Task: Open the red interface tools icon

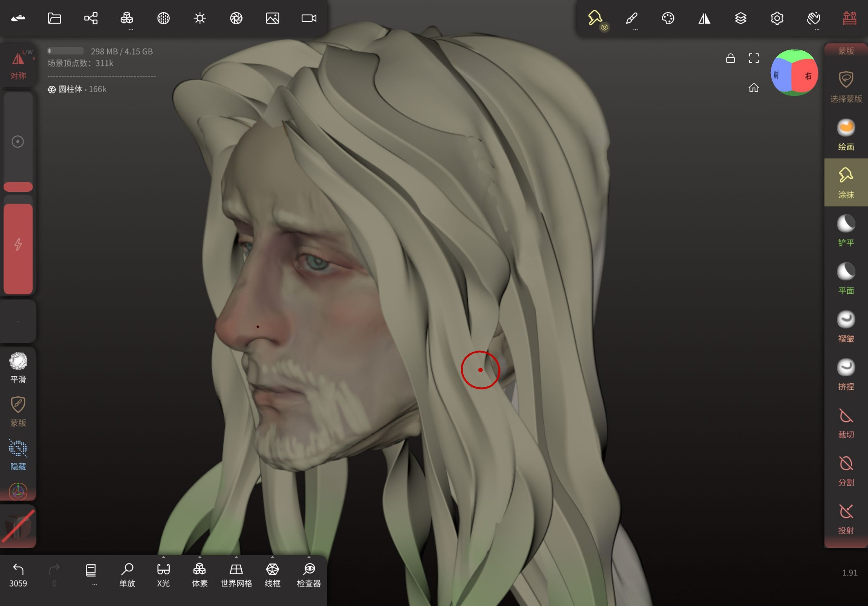Action: point(850,18)
